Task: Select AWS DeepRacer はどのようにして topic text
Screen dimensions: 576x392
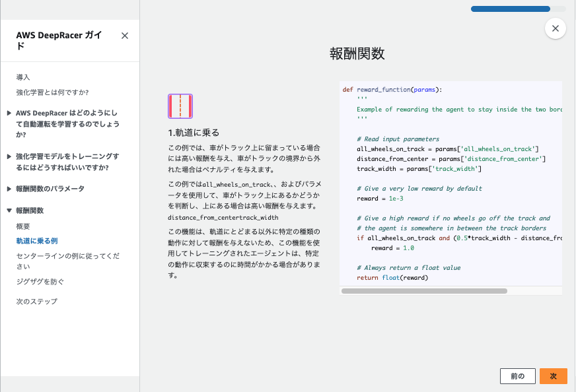Action: point(67,123)
